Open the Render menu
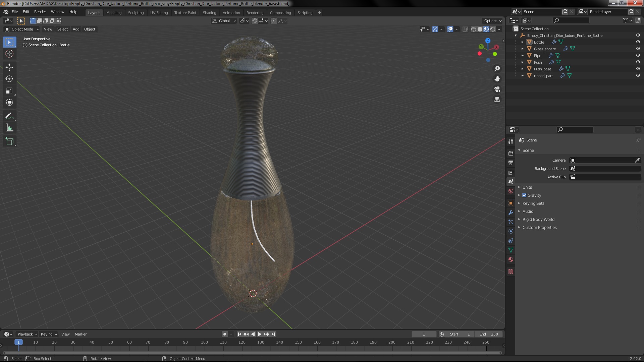This screenshot has width=644, height=362. click(x=40, y=12)
